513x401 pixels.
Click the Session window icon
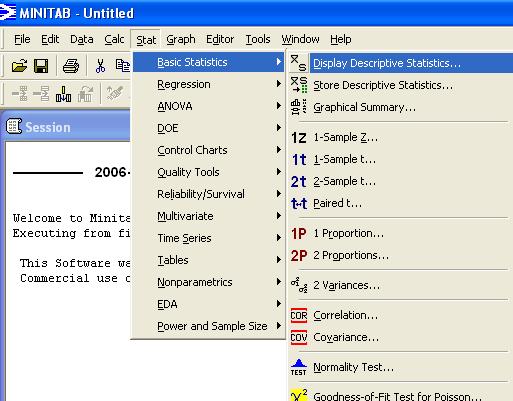pos(14,126)
